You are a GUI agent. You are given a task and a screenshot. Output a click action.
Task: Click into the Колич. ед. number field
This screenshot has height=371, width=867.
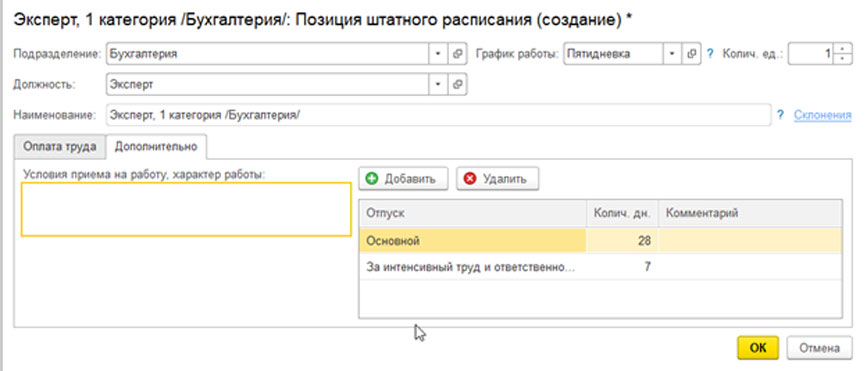[811, 54]
